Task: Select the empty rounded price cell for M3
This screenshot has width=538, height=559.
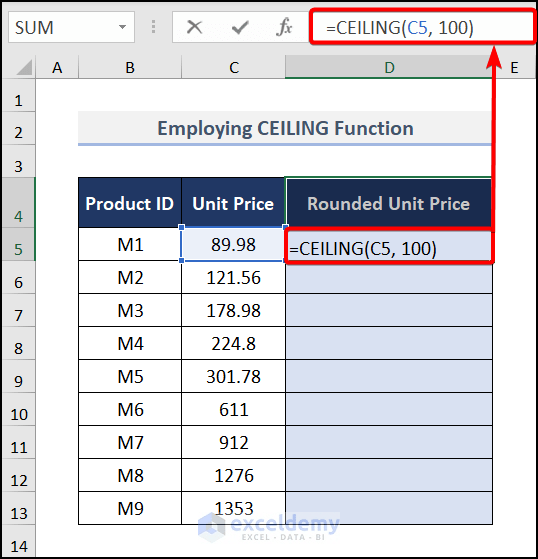Action: coord(389,310)
